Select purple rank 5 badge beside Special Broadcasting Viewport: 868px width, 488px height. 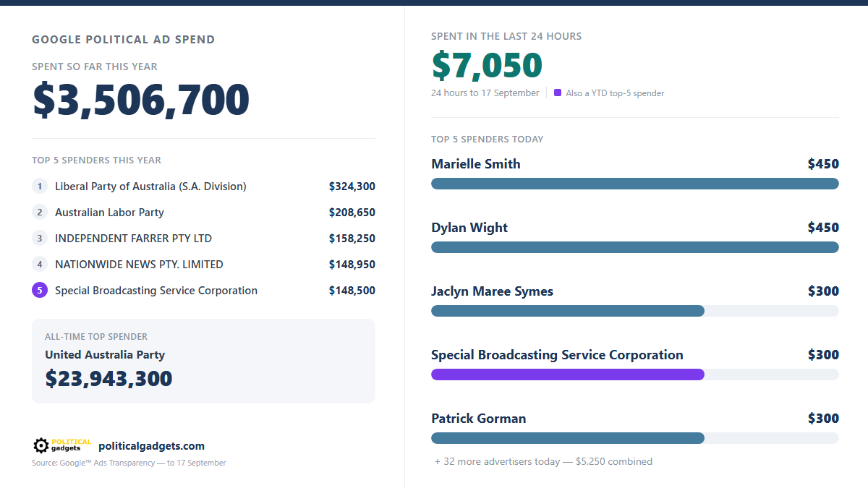click(40, 291)
